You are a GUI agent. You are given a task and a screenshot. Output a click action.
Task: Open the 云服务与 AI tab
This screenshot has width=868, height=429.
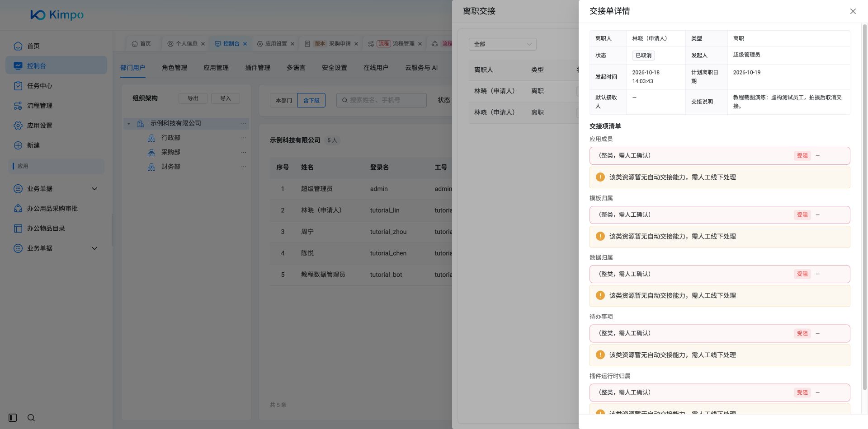(421, 68)
